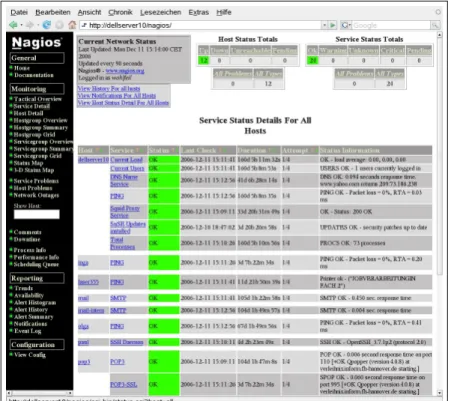Open the Datei menu

(19, 12)
